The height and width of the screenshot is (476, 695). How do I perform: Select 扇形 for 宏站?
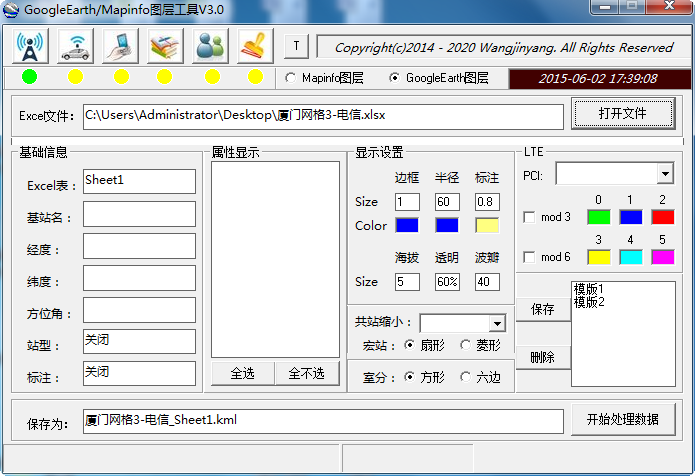tap(410, 345)
